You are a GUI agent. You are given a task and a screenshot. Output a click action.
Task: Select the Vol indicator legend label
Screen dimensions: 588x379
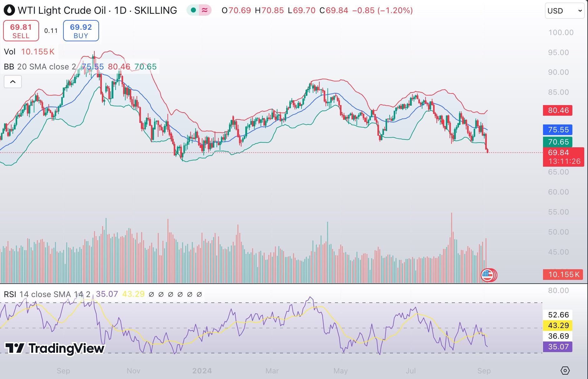coord(10,52)
